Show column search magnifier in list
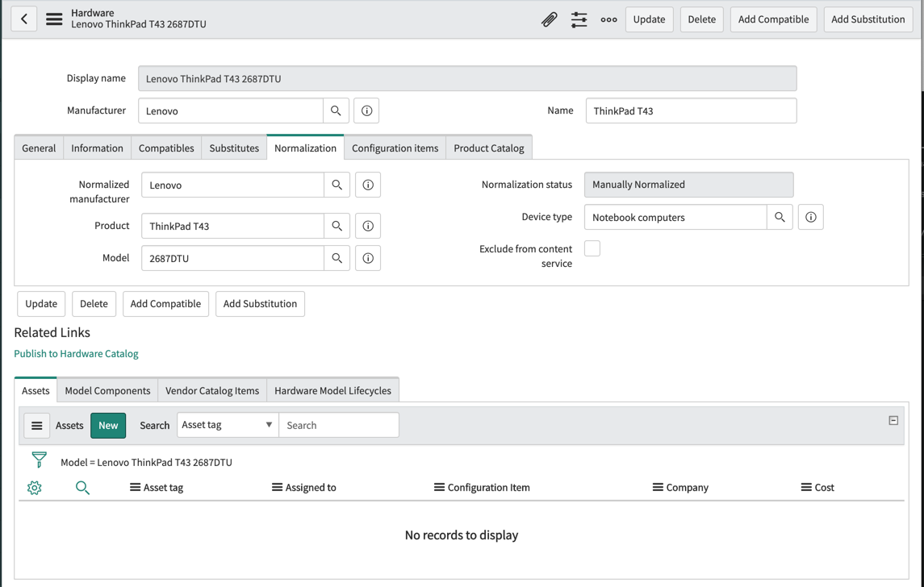This screenshot has height=587, width=924. 82,488
